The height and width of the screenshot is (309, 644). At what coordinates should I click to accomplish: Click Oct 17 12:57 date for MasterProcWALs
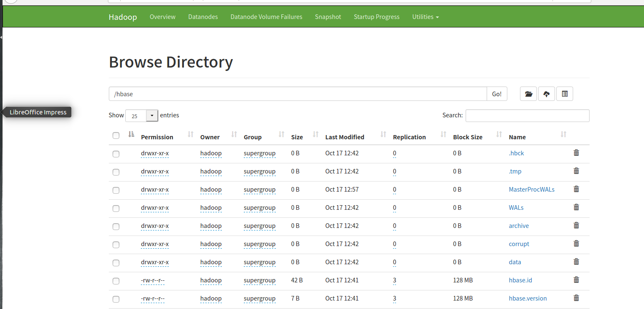pos(342,190)
